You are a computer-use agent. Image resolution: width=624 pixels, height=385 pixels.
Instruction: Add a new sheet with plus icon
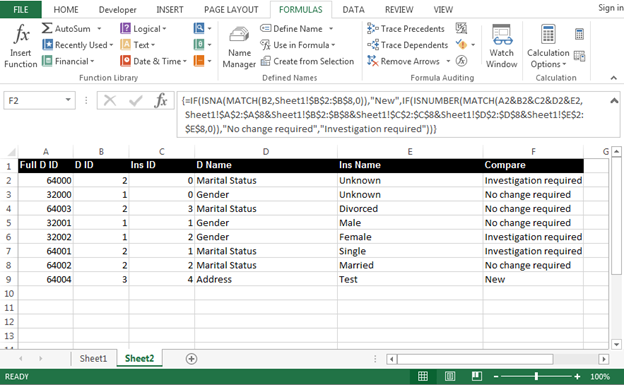point(191,359)
